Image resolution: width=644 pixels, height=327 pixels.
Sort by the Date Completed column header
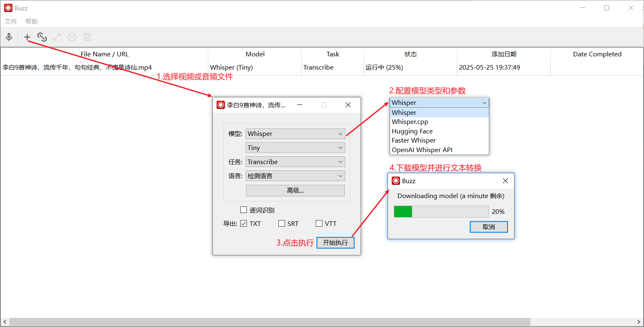pos(597,54)
